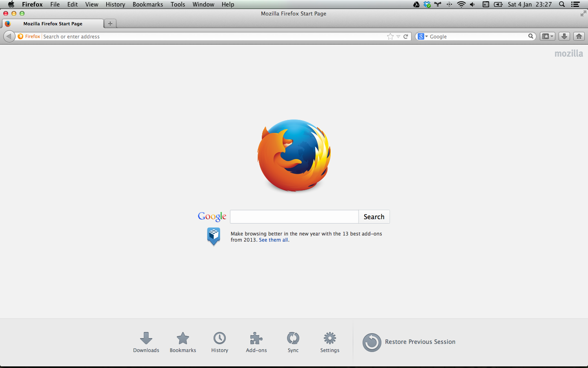This screenshot has width=588, height=368.
Task: Click the search magnifier in Google search box
Action: click(531, 36)
